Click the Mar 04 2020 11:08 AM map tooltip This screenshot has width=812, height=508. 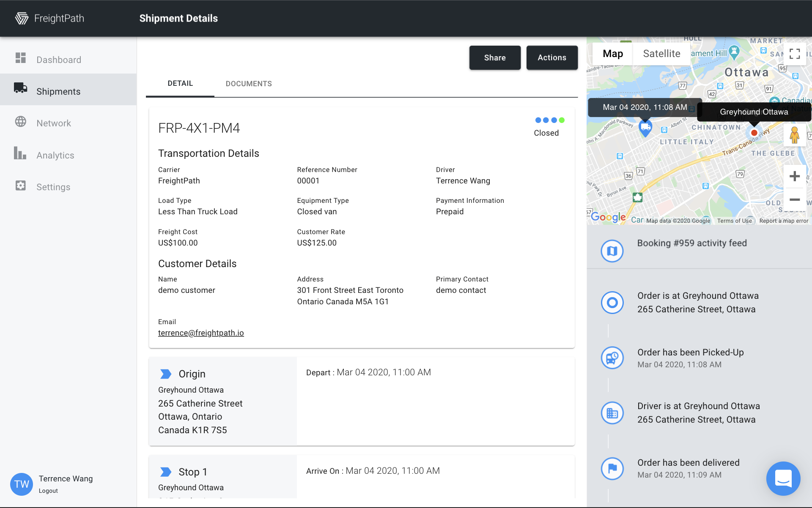[645, 107]
